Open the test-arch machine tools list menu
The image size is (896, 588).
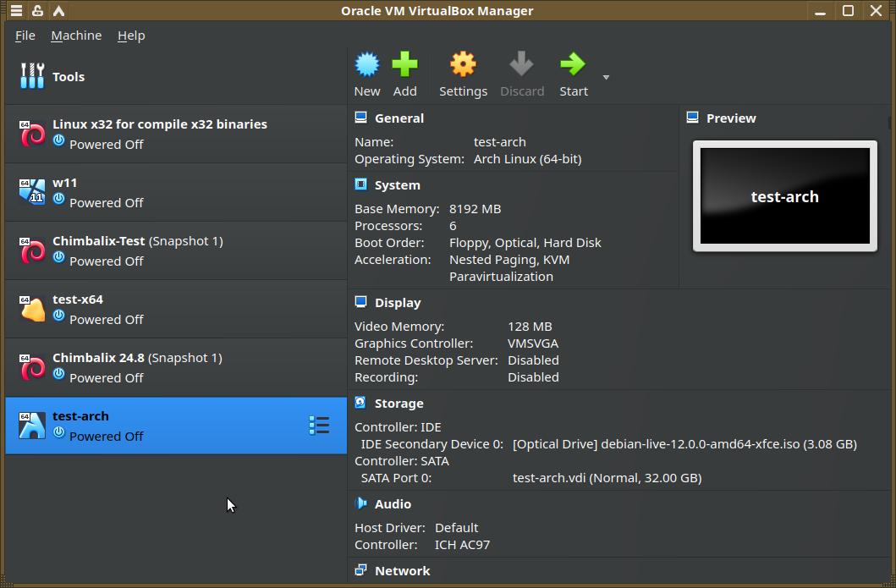[x=319, y=426]
